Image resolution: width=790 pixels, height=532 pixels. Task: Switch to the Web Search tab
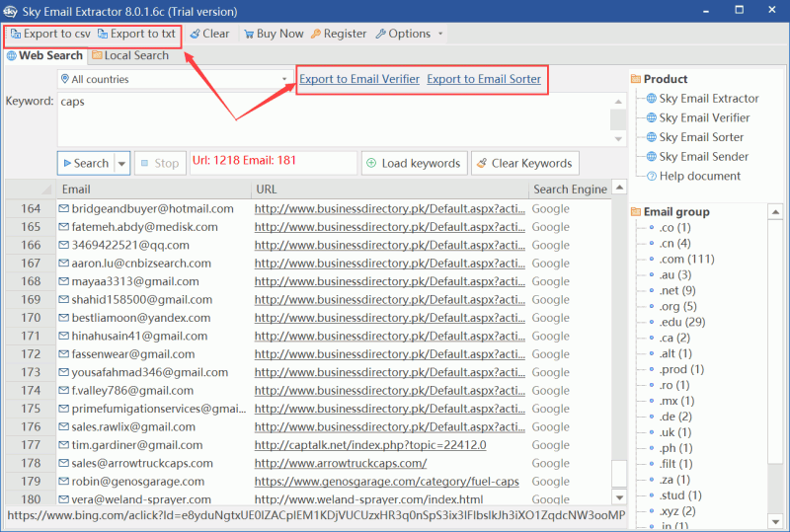pyautogui.click(x=44, y=55)
